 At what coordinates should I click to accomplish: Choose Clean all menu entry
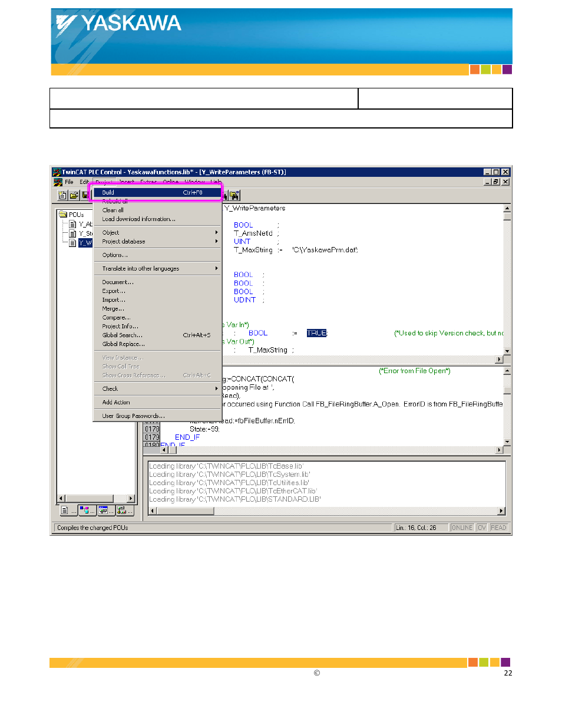pyautogui.click(x=157, y=210)
